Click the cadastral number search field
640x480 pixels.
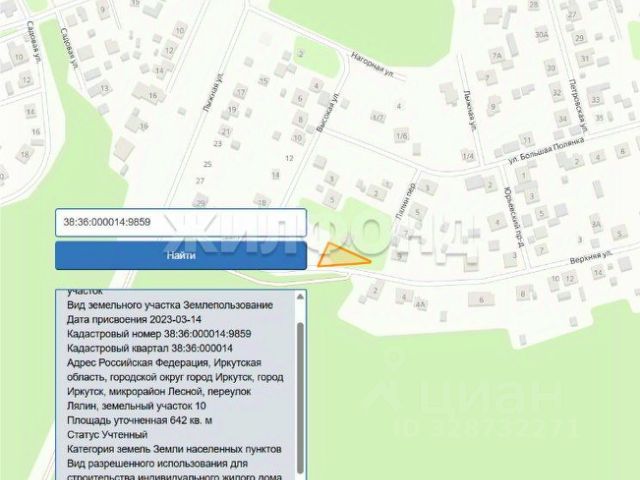[181, 222]
